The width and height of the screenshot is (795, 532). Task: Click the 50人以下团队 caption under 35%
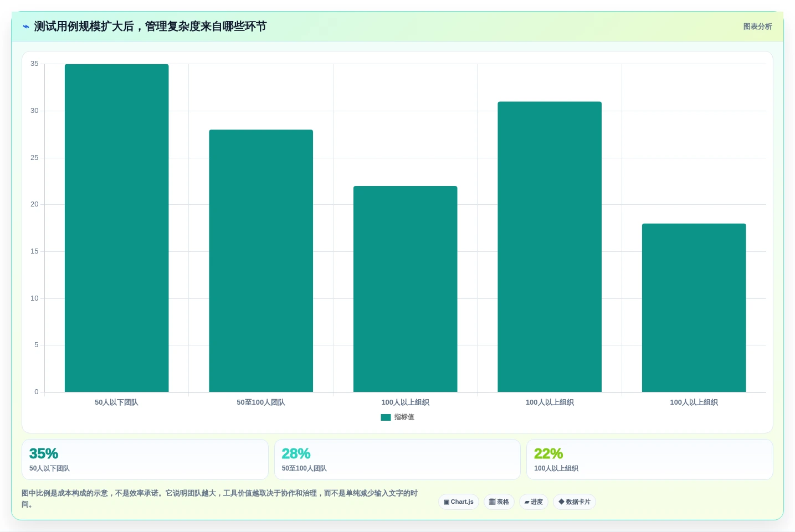tap(49, 468)
